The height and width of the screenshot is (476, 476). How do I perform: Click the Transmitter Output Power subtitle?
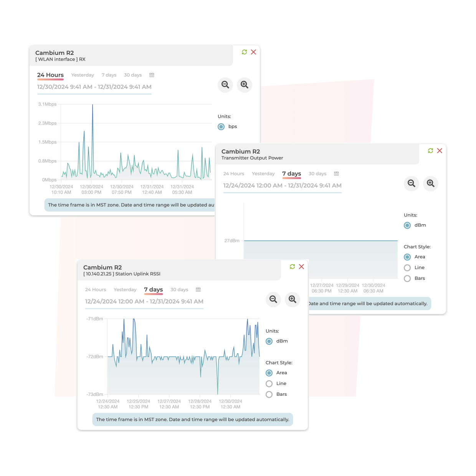point(252,158)
